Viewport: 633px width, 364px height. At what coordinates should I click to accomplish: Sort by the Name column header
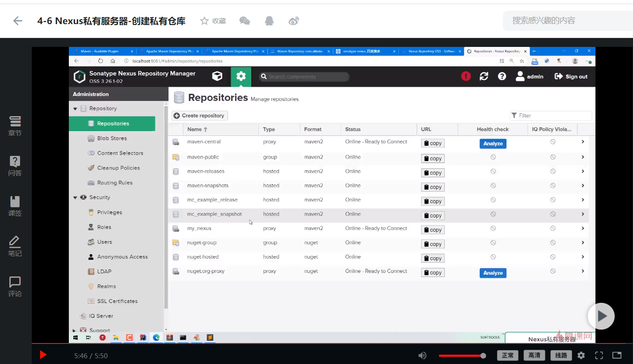pyautogui.click(x=221, y=129)
